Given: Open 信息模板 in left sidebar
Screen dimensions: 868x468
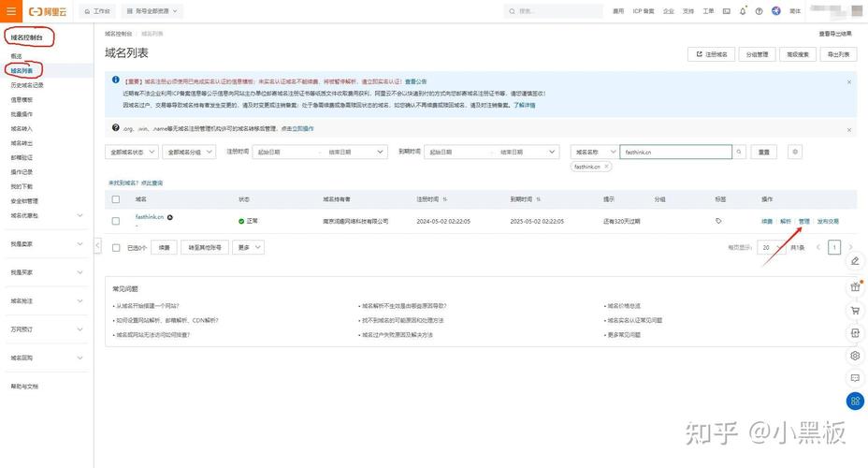Looking at the screenshot, I should click(22, 100).
